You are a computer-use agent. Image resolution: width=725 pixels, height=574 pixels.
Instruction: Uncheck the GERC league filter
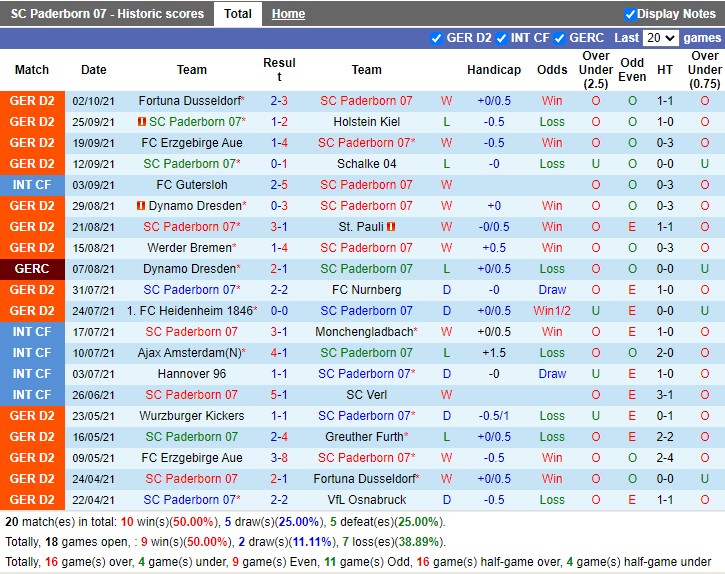[x=559, y=38]
